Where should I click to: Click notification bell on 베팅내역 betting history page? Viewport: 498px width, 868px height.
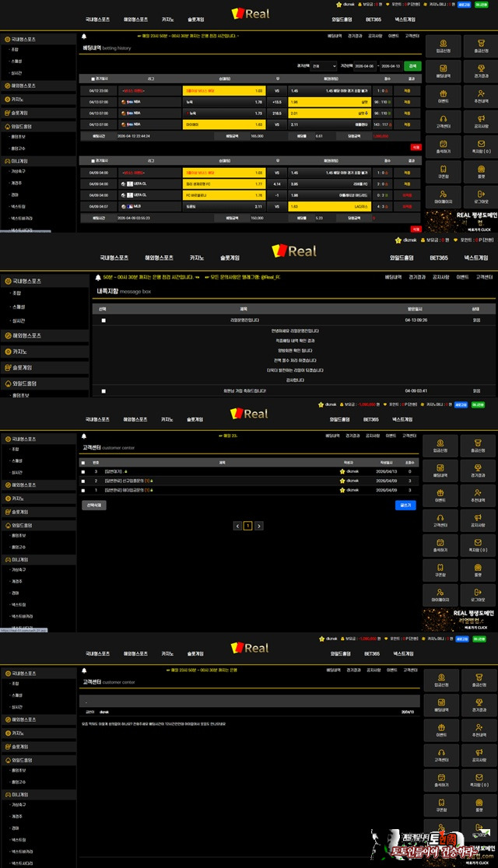tap(84, 36)
